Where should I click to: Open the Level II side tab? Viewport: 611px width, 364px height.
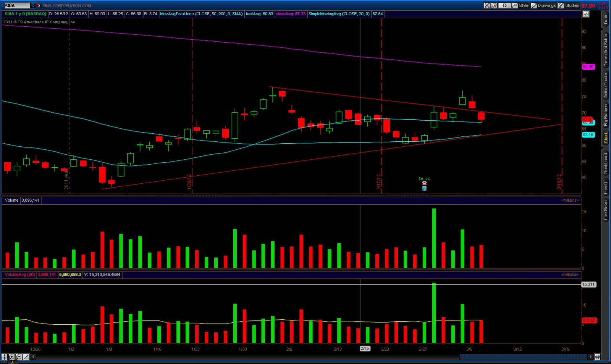[606, 188]
